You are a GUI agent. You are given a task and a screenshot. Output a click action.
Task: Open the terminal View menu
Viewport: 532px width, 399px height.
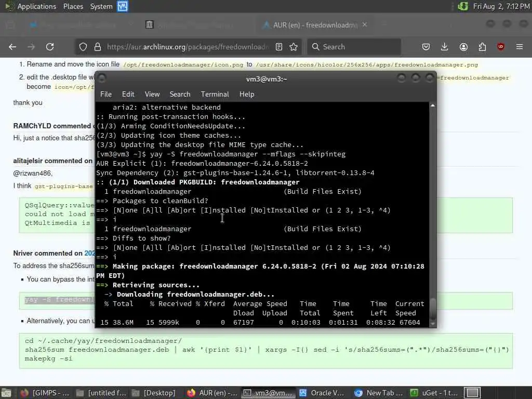pos(152,95)
